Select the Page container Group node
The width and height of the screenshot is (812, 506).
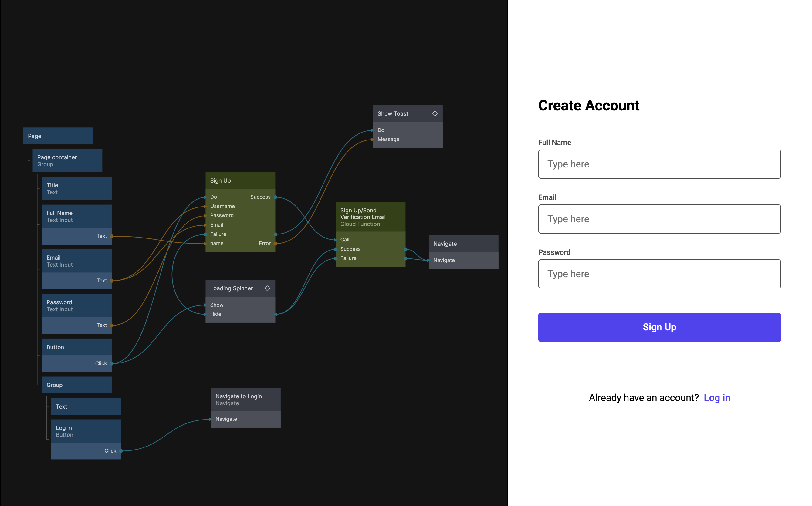coord(67,161)
